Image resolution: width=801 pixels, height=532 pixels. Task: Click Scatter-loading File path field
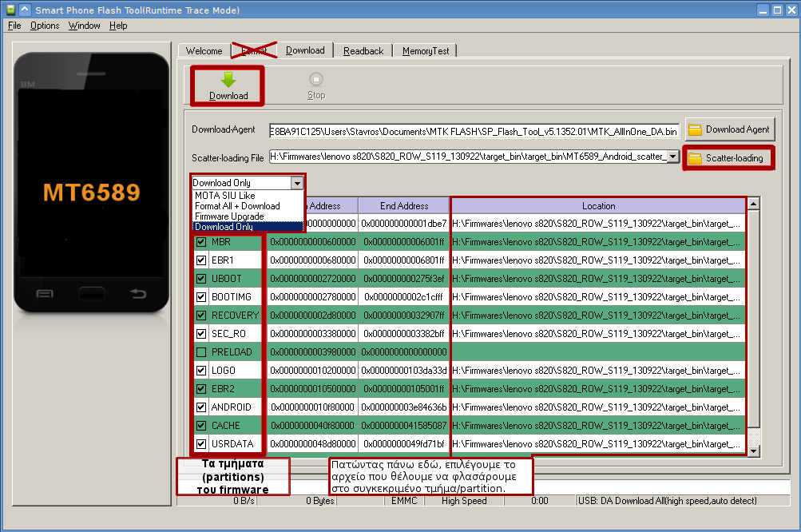click(x=469, y=157)
